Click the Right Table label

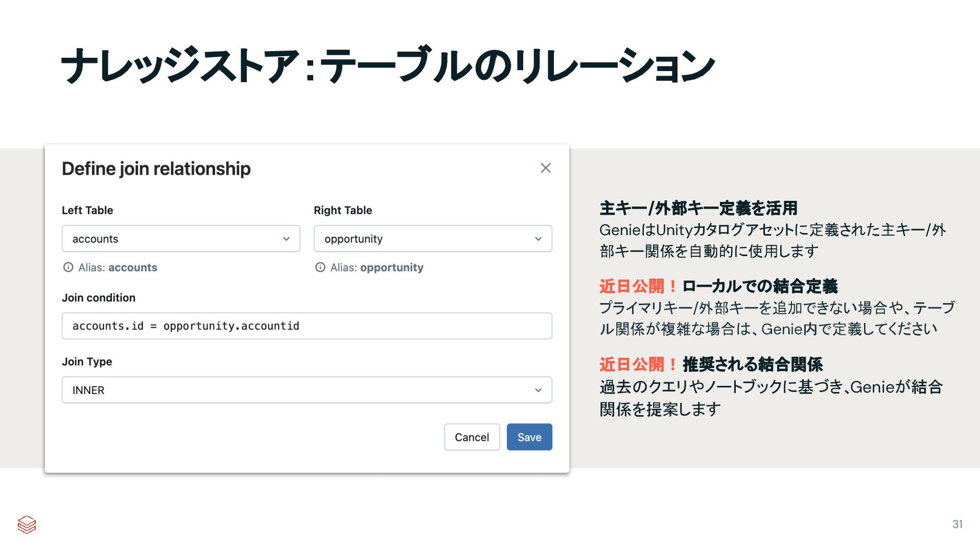343,210
